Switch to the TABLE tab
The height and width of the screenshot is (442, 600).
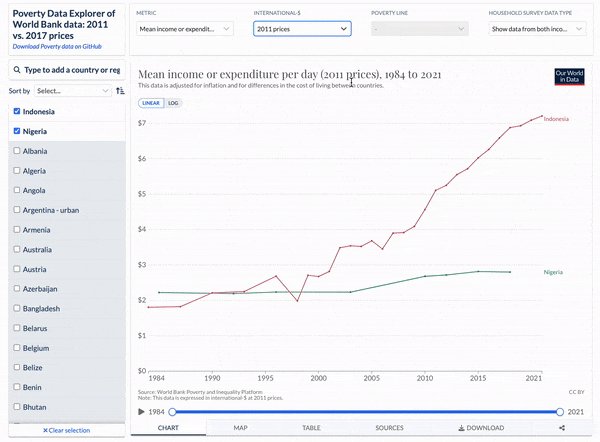(311, 428)
